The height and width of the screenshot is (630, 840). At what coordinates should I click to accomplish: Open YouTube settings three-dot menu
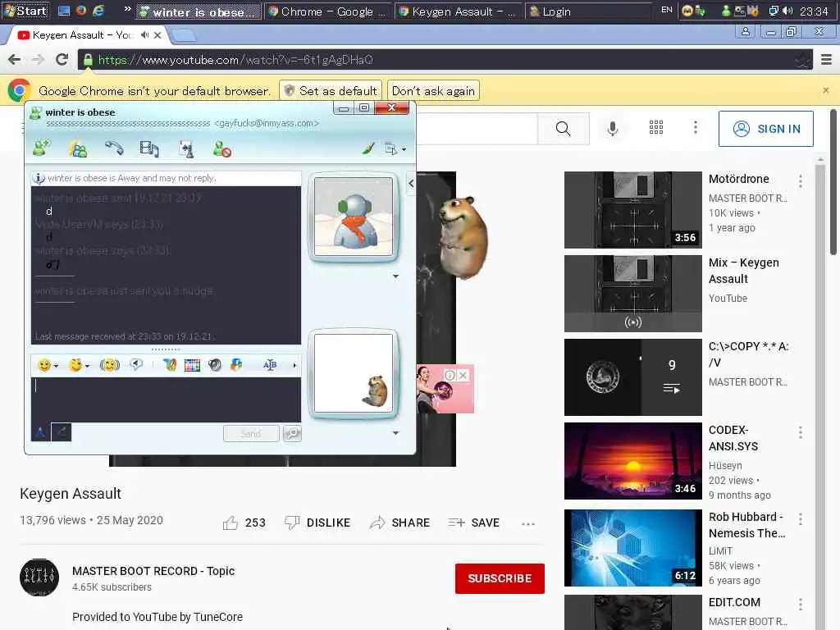(696, 127)
